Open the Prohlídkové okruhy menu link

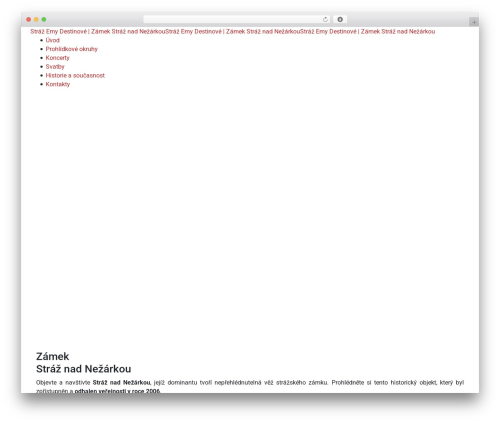coord(72,49)
